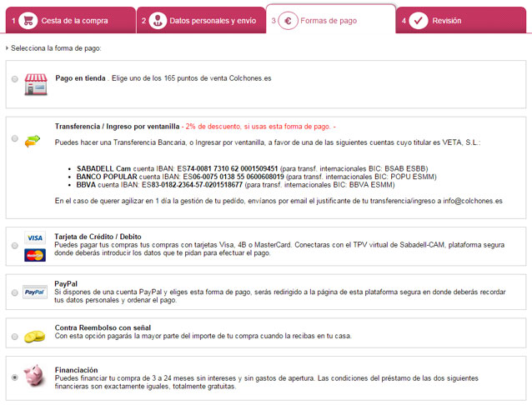Select the Transferencia bank transfer radio button
This screenshot has width=532, height=405.
tap(15, 139)
